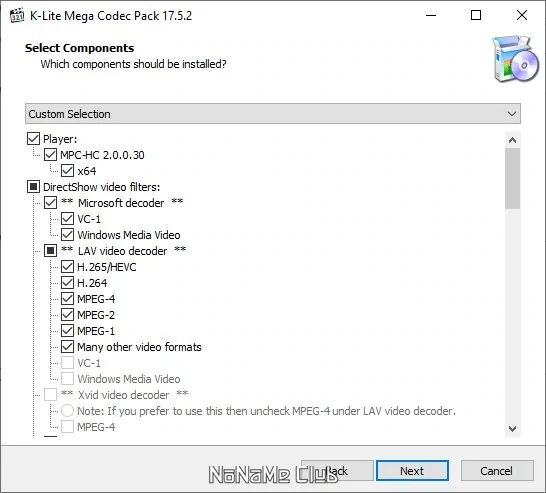The image size is (546, 493).
Task: Uncheck the H.265/HEVC checkbox
Action: tap(67, 267)
